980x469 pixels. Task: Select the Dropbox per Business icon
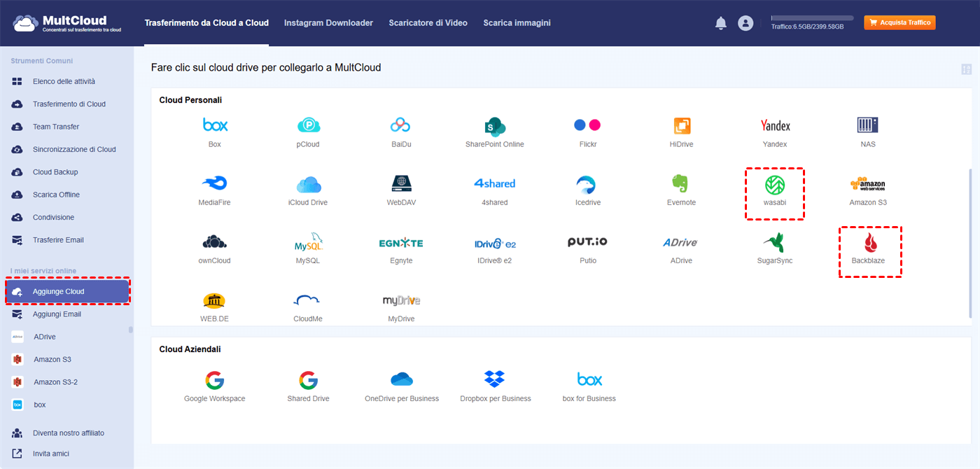[495, 380]
